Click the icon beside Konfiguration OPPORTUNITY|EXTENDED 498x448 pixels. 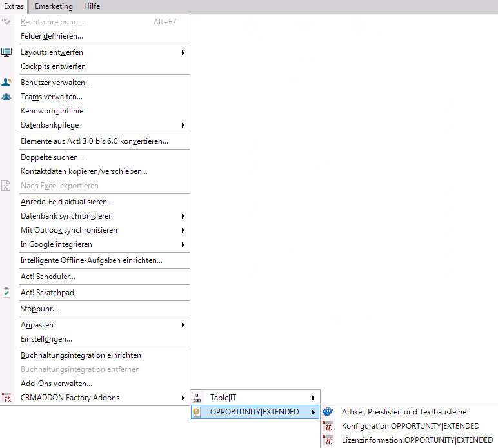point(328,426)
